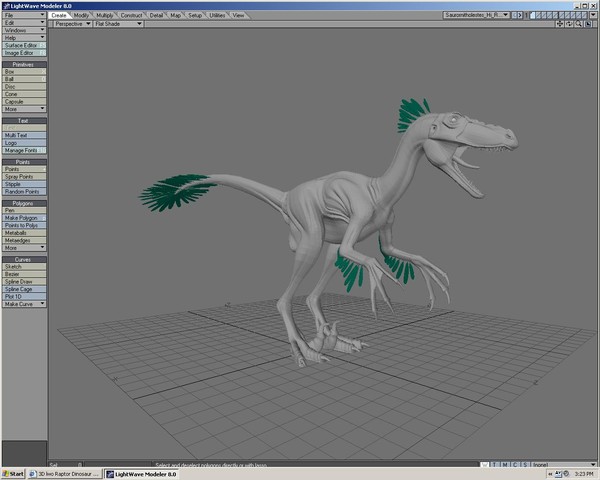Select the Pen polygon tool
The image size is (600, 480).
(x=24, y=210)
